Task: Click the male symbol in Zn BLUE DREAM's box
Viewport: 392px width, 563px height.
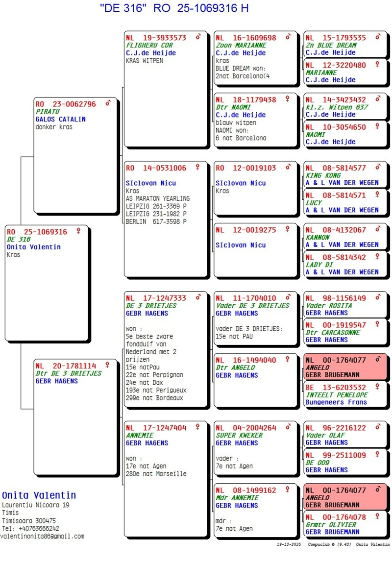Action: pyautogui.click(x=377, y=37)
